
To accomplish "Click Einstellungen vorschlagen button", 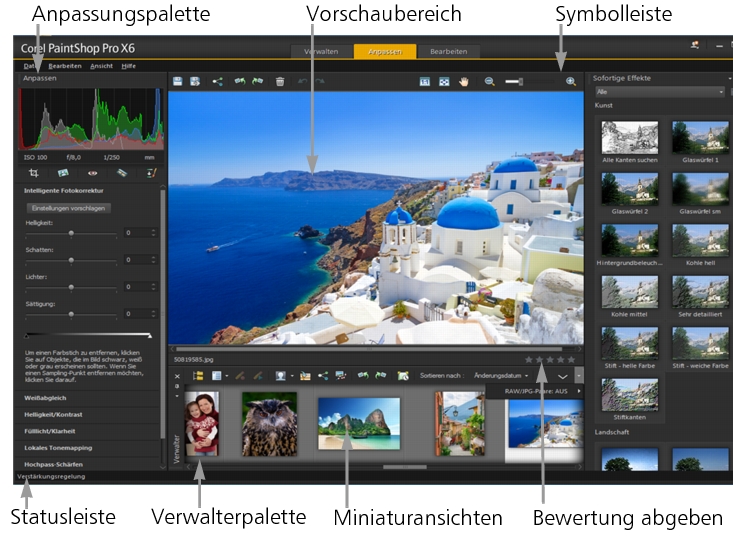I will pyautogui.click(x=69, y=208).
